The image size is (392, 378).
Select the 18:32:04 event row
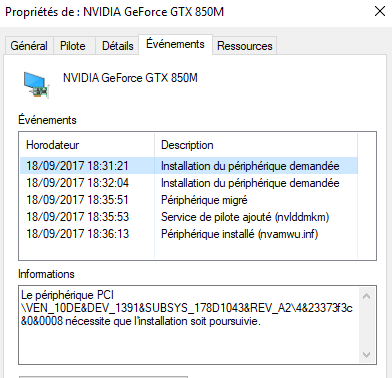[x=189, y=183]
